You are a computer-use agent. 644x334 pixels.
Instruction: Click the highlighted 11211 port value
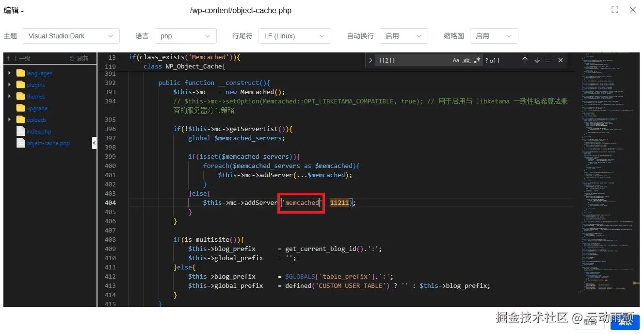[339, 202]
